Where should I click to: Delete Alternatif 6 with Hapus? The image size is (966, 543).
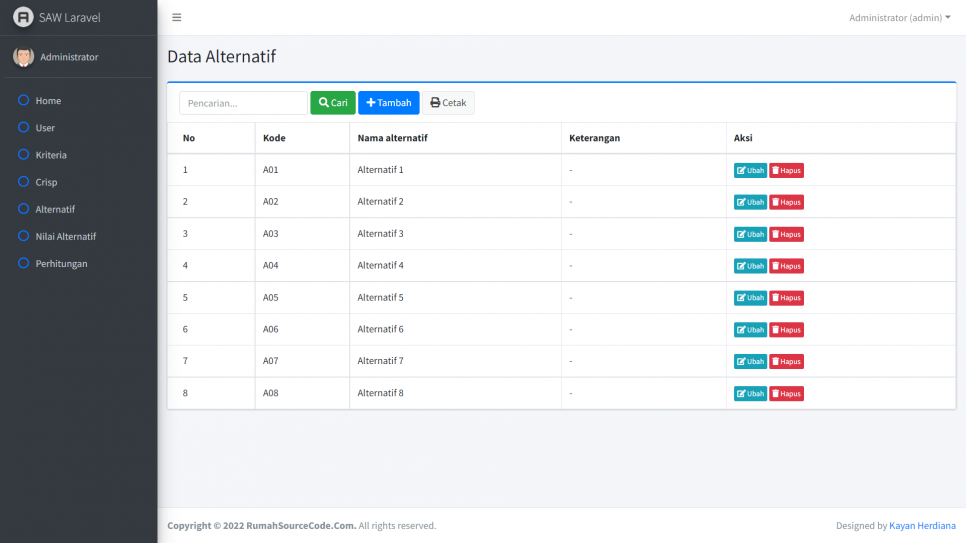pyautogui.click(x=786, y=330)
